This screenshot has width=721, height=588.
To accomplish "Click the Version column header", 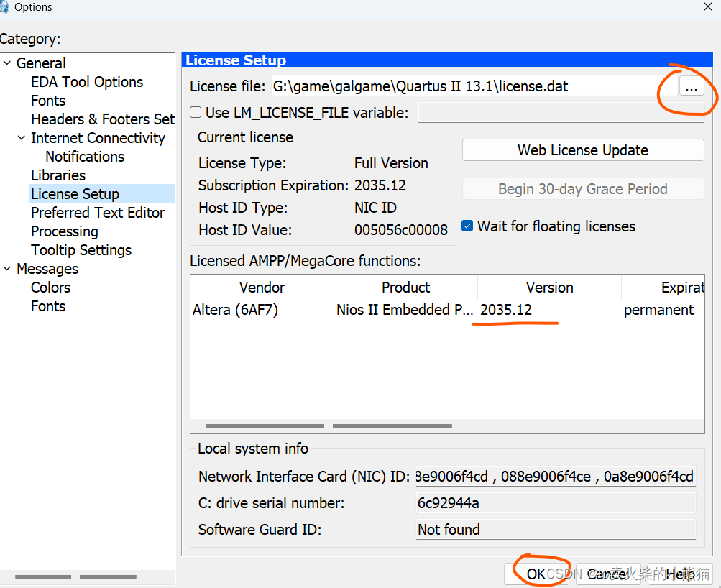I will pyautogui.click(x=549, y=288).
